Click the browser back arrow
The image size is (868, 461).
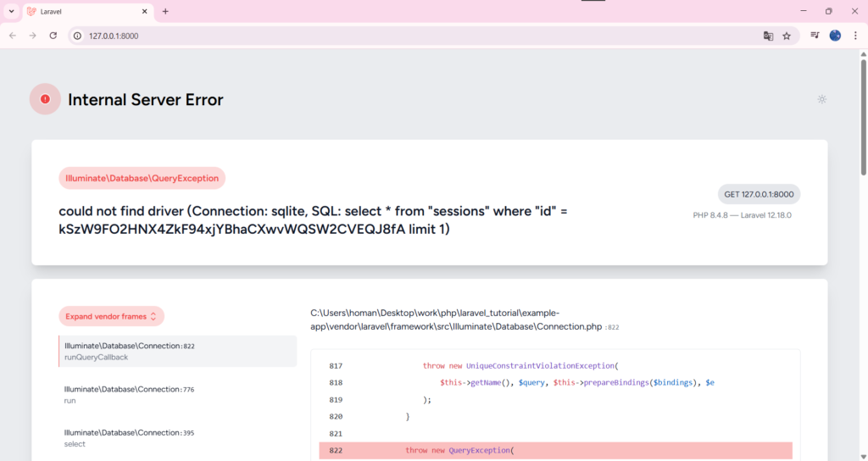[x=13, y=36]
